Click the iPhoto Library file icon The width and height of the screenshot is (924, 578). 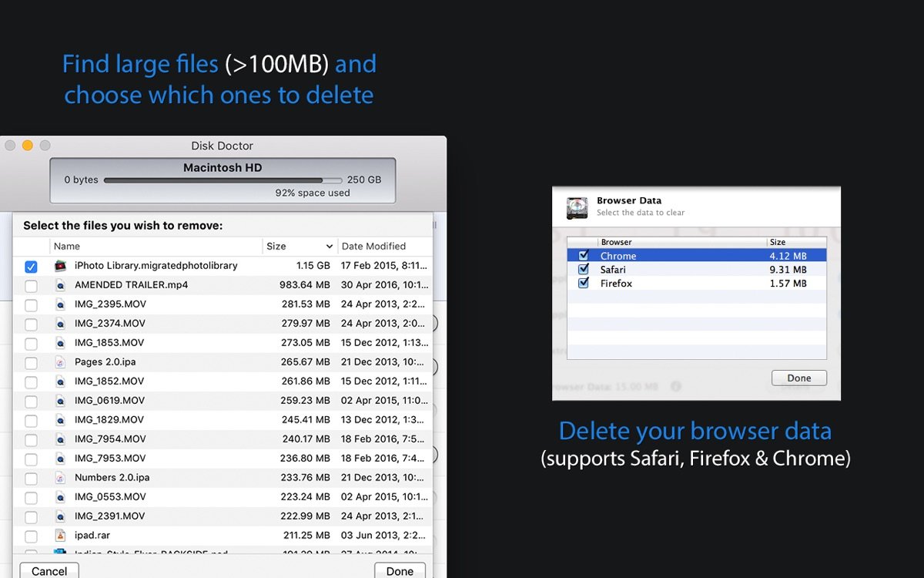pos(61,266)
